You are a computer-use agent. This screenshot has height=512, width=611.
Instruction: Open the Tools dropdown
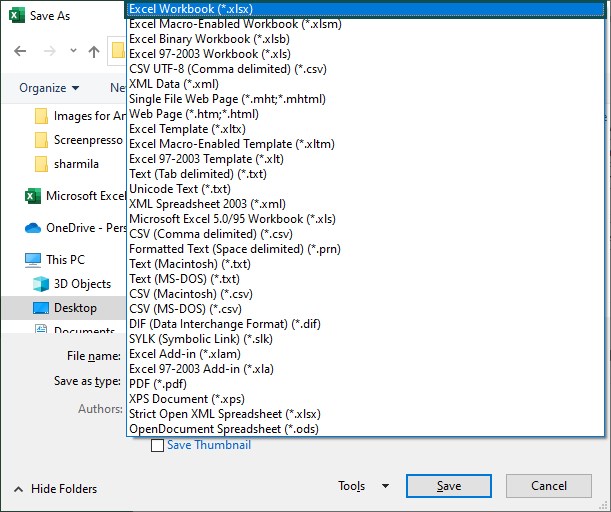[x=363, y=486]
